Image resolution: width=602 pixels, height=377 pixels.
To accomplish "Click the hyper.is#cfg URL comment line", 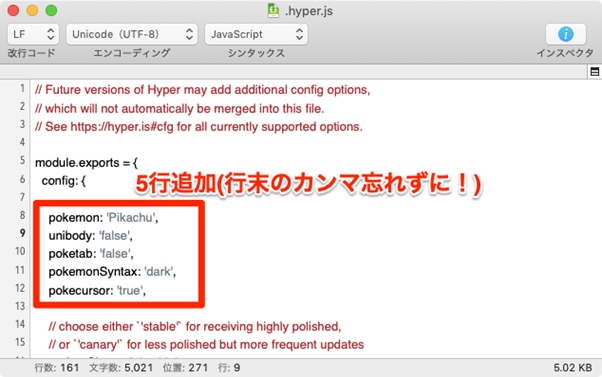I will tap(198, 127).
